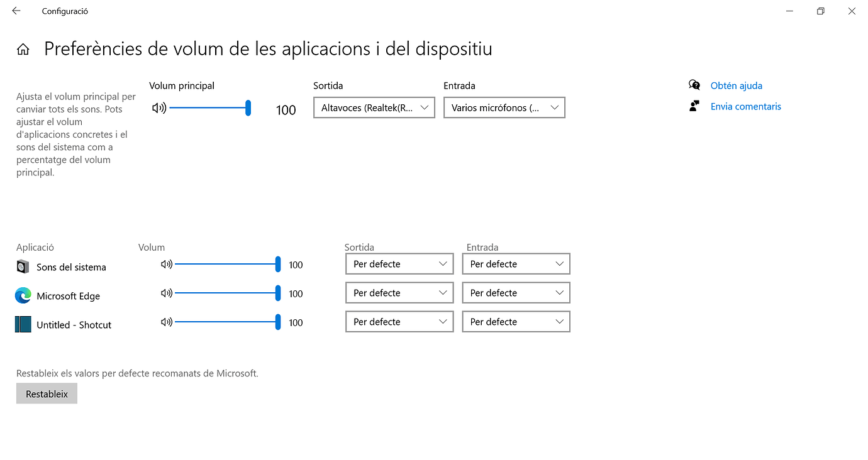
Task: Mute Untitled - Shotcut speaker icon
Action: click(x=167, y=322)
